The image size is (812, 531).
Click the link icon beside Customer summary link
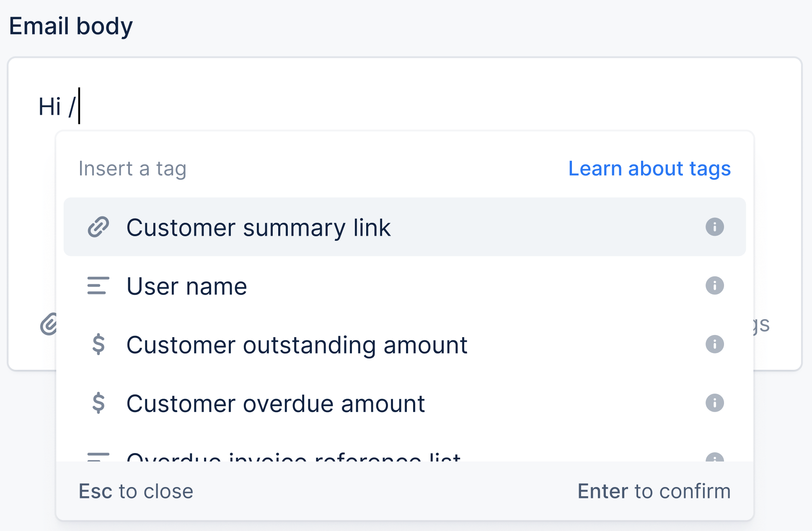98,227
